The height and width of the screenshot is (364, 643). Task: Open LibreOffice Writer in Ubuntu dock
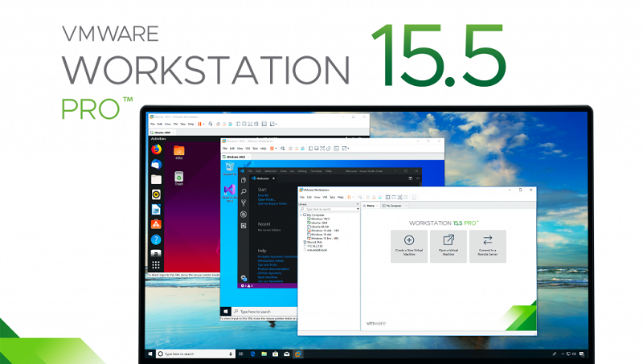(x=156, y=210)
